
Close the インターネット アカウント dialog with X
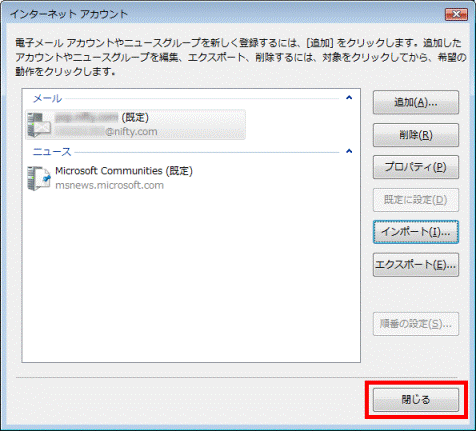coord(456,14)
